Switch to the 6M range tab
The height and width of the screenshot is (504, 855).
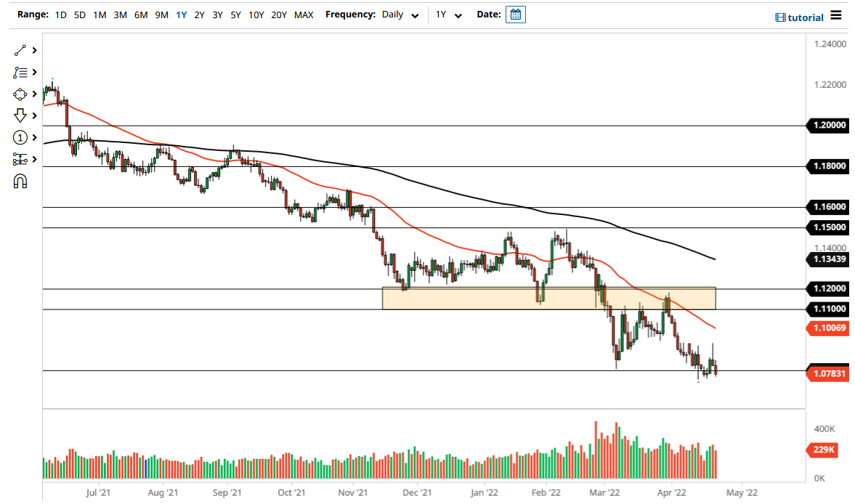(140, 14)
